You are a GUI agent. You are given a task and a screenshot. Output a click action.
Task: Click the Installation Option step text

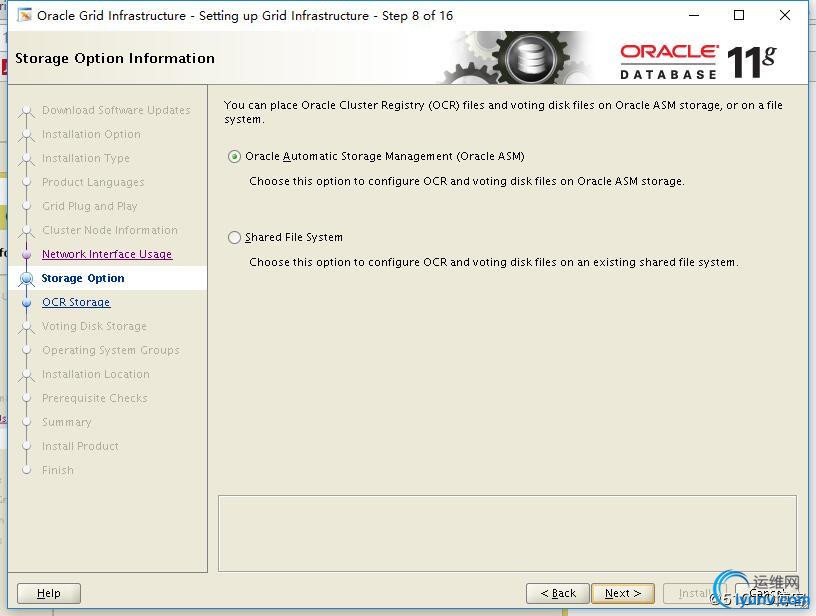tap(91, 134)
